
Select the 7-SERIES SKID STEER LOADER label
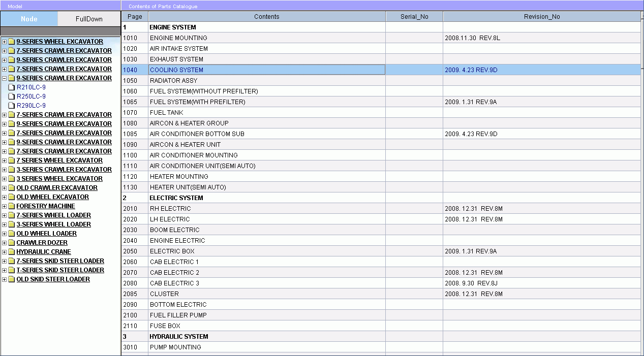click(60, 261)
